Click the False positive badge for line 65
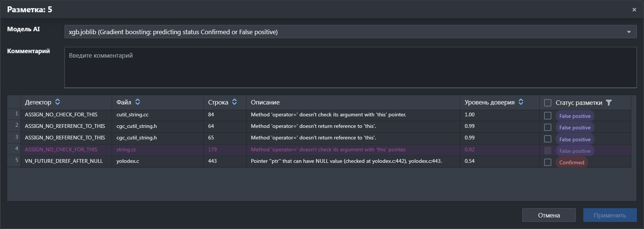644x229 pixels. [575, 139]
